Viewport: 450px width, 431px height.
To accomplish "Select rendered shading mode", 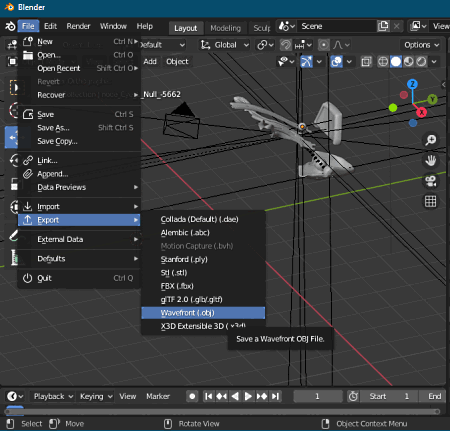I will pyautogui.click(x=422, y=62).
